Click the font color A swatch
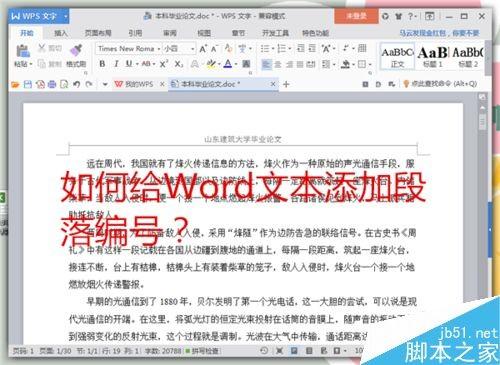This screenshot has height=365, width=500. (228, 64)
